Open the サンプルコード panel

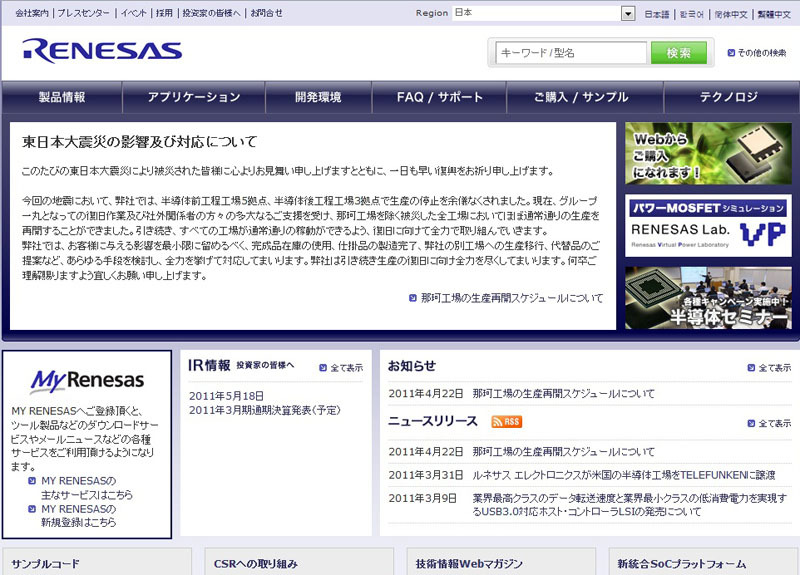tap(97, 562)
